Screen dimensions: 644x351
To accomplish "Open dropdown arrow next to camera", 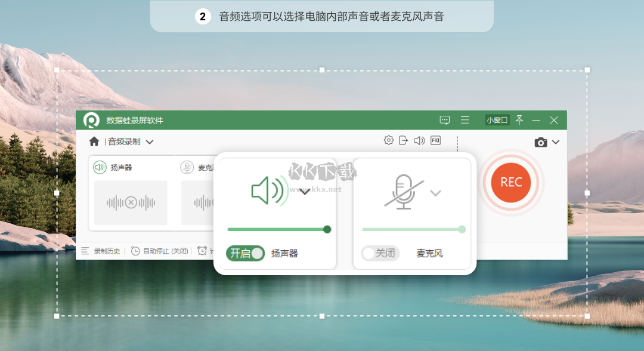I will tap(556, 142).
